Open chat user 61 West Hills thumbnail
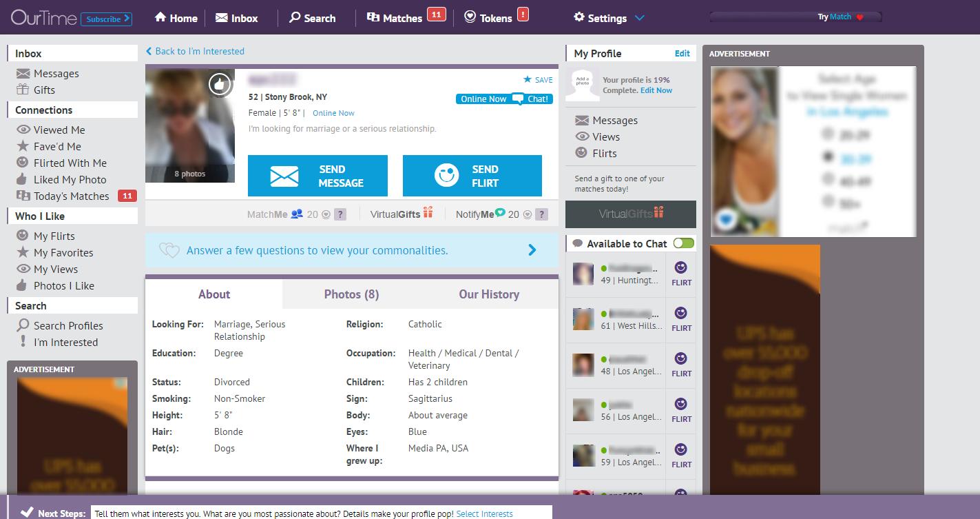This screenshot has height=519, width=980. pyautogui.click(x=583, y=319)
